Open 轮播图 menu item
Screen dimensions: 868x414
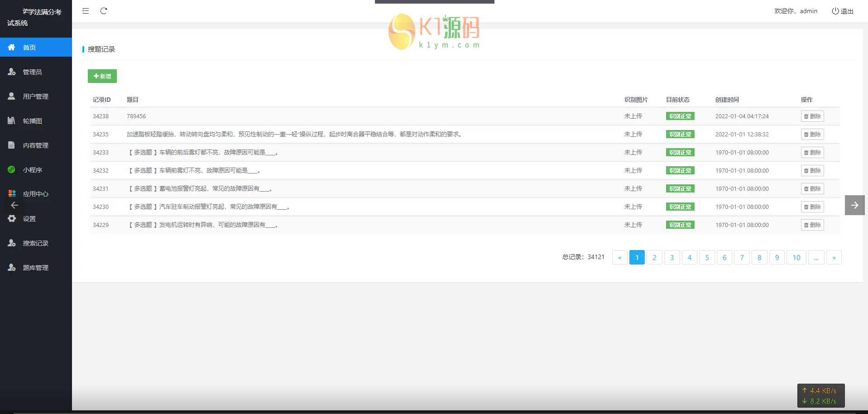[x=36, y=120]
